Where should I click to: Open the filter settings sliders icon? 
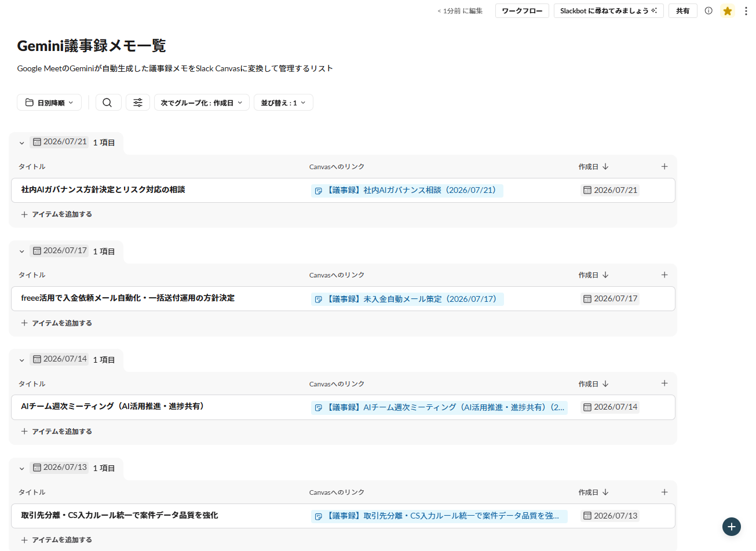138,103
